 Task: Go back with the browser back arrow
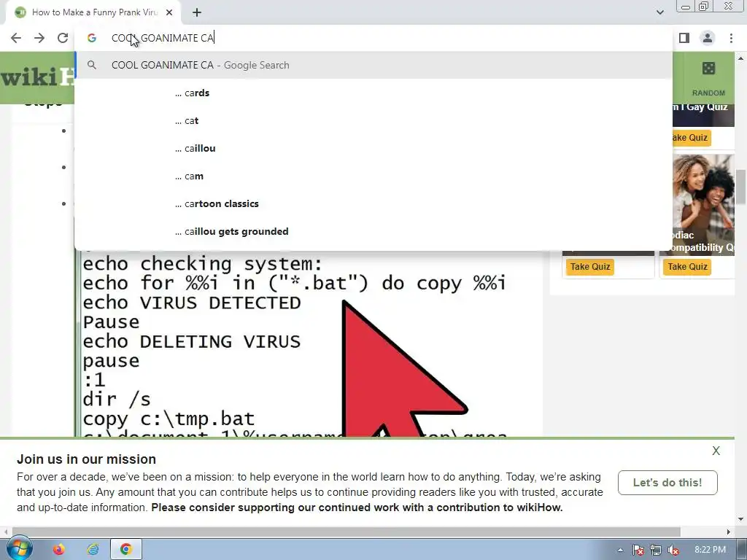click(x=16, y=38)
